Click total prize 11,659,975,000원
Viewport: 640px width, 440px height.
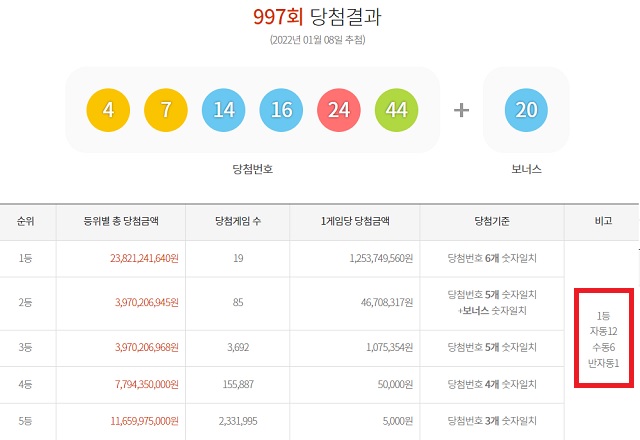[144, 421]
